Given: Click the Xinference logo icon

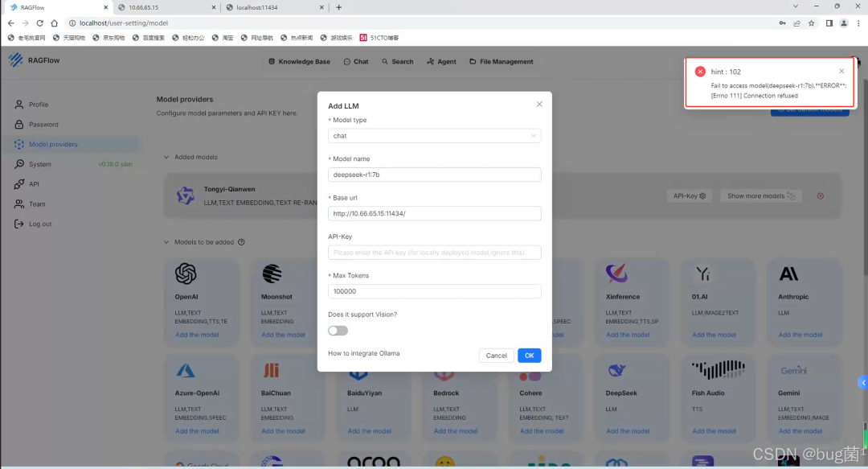Looking at the screenshot, I should point(616,273).
